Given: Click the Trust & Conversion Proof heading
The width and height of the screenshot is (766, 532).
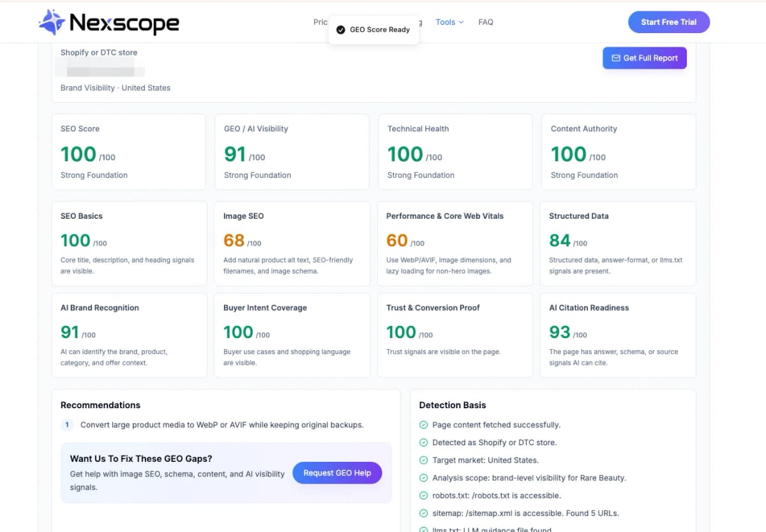Looking at the screenshot, I should [x=433, y=308].
